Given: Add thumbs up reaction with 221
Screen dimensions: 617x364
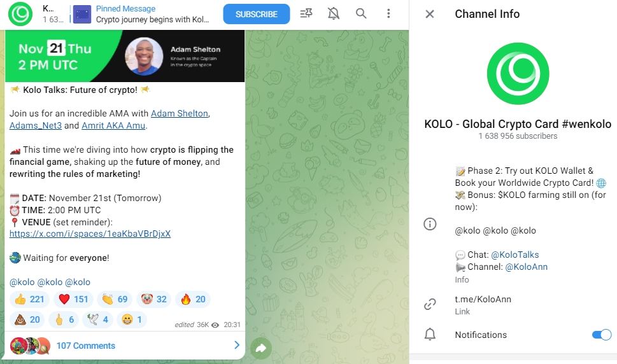Looking at the screenshot, I should pos(29,300).
